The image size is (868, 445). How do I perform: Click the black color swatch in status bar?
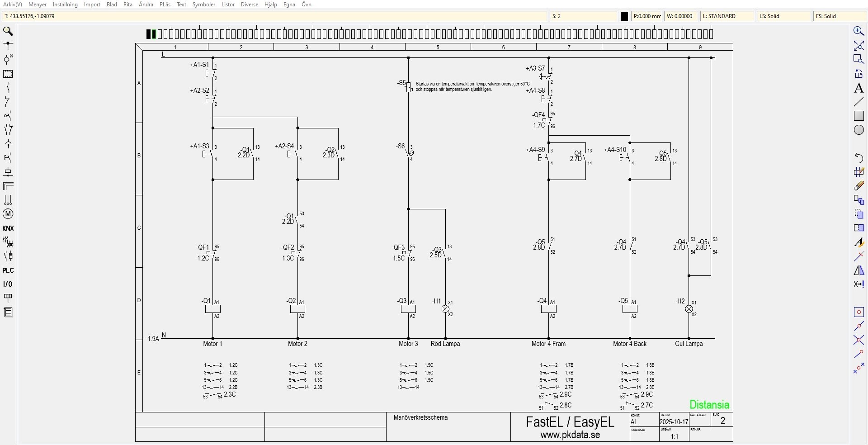[x=624, y=16]
